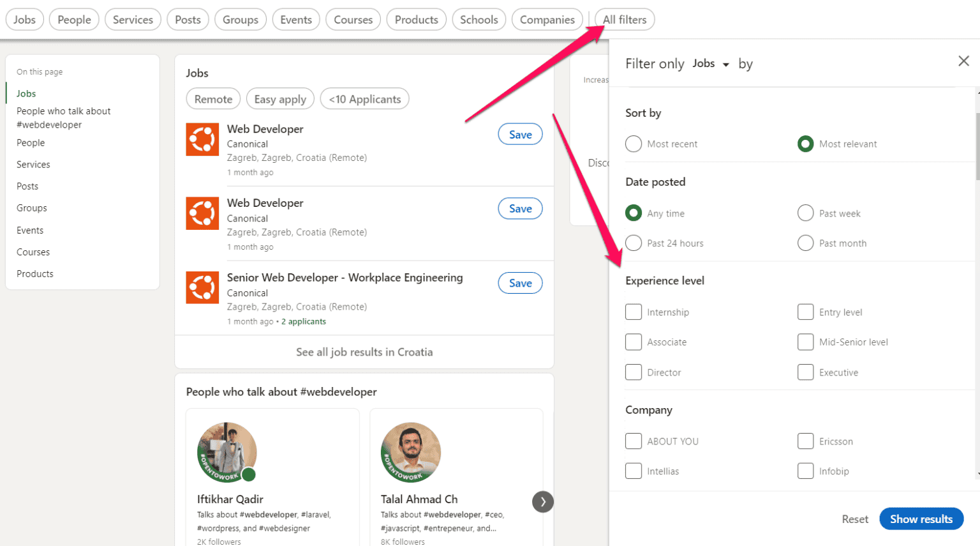Check the Mid-Senior level checkbox
Viewport: 980px width, 546px height.
(x=806, y=342)
